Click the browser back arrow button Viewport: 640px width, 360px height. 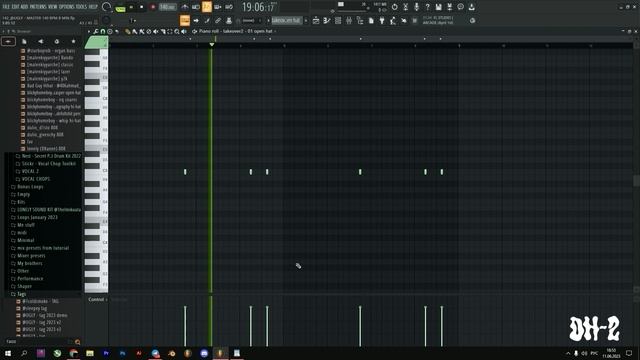point(8,41)
